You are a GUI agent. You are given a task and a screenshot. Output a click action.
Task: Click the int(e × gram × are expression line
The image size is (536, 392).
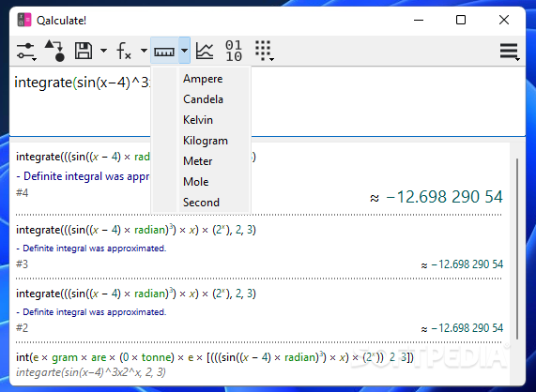coord(215,357)
